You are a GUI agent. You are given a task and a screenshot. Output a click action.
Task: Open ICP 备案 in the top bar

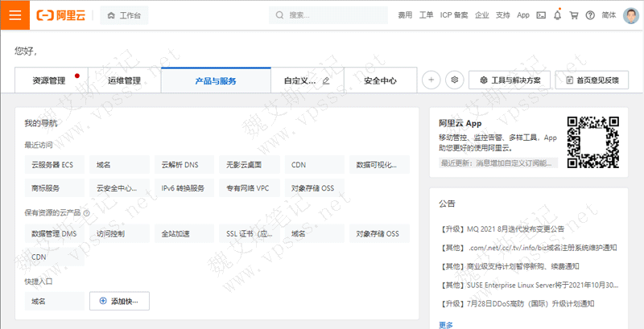pos(454,15)
